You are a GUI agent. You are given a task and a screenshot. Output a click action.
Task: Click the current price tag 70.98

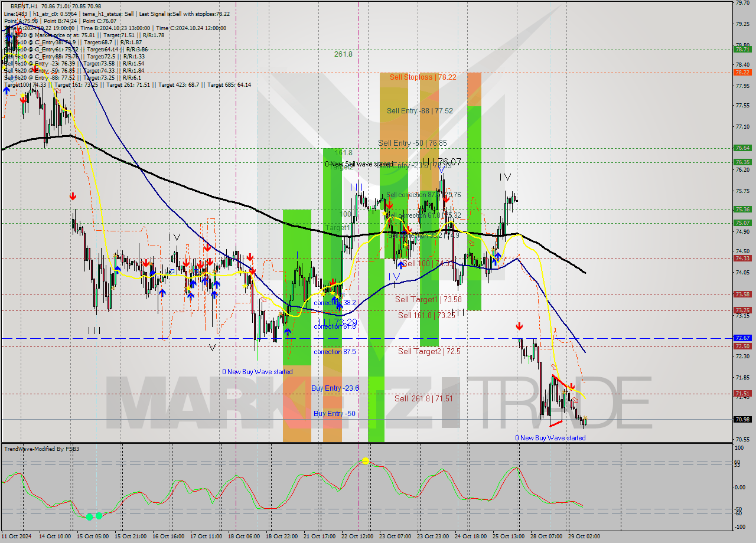[x=742, y=419]
